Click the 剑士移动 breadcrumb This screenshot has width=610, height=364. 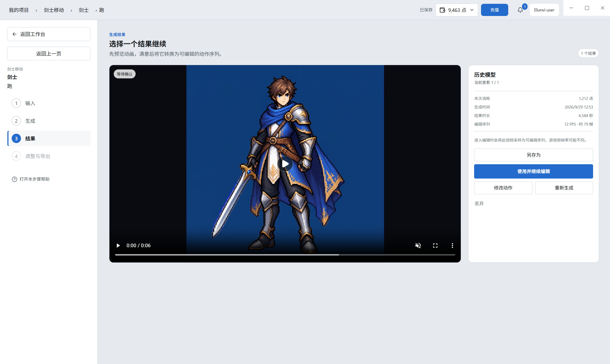pyautogui.click(x=54, y=10)
